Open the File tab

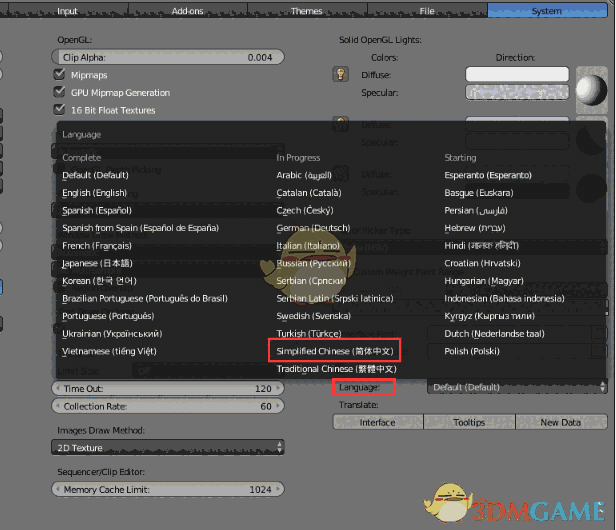pos(427,11)
